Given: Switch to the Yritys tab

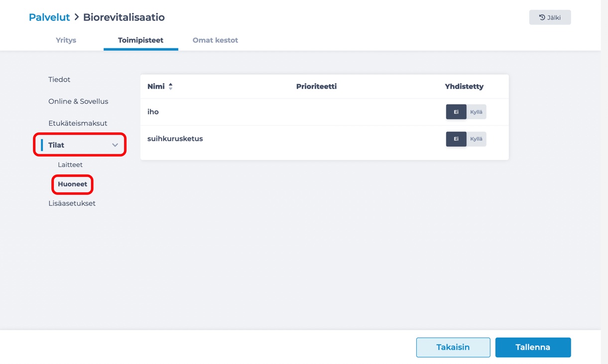Looking at the screenshot, I should tap(66, 40).
